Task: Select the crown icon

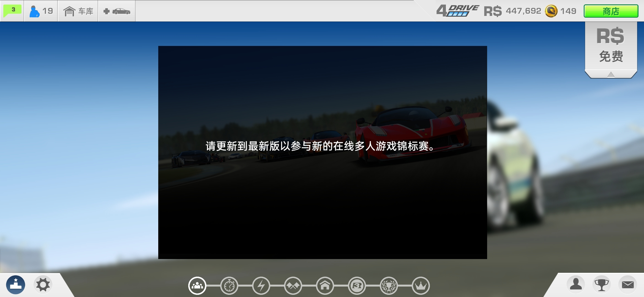Action: click(421, 286)
